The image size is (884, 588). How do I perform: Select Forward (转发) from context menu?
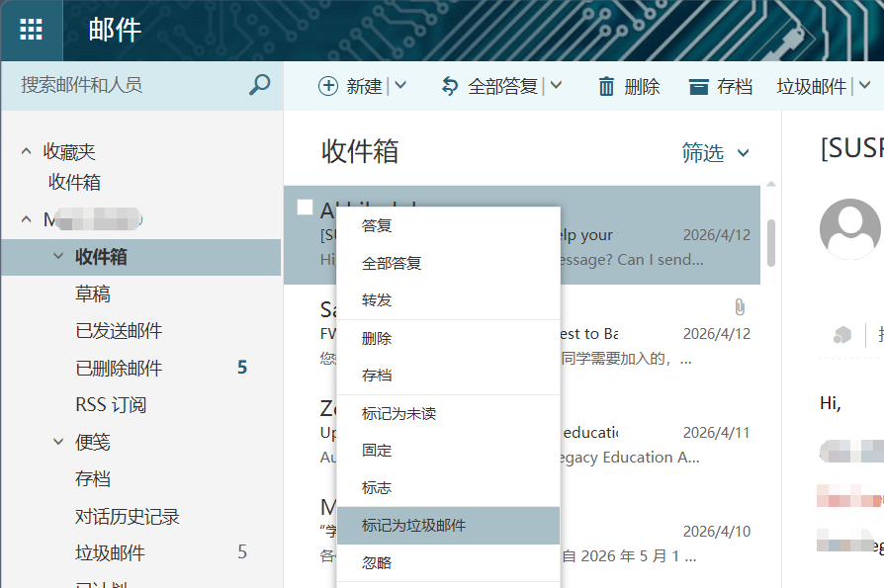(377, 300)
